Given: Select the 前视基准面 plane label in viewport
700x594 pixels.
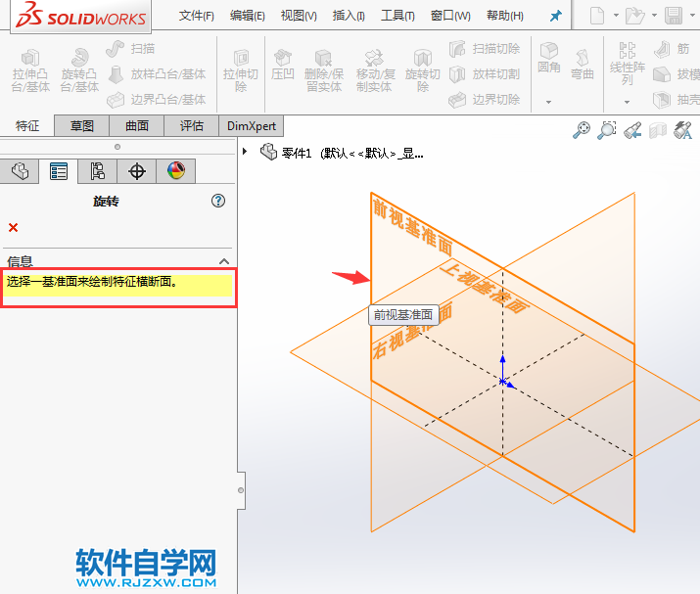Looking at the screenshot, I should click(412, 227).
